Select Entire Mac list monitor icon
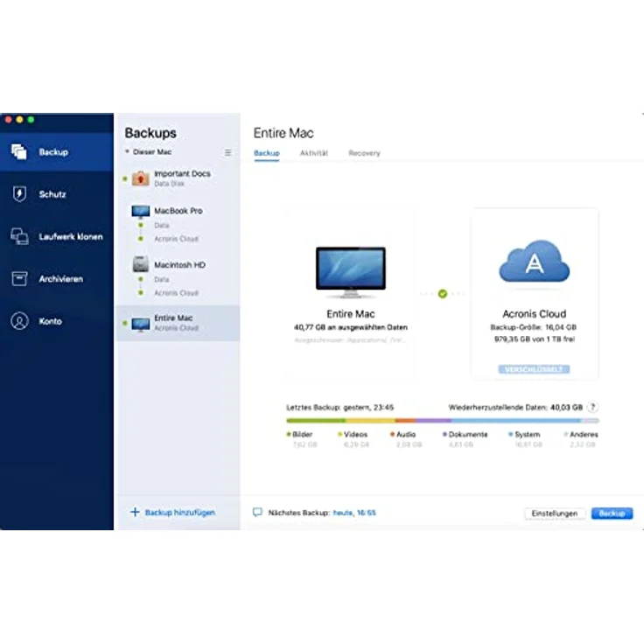644x644 pixels. coord(141,324)
